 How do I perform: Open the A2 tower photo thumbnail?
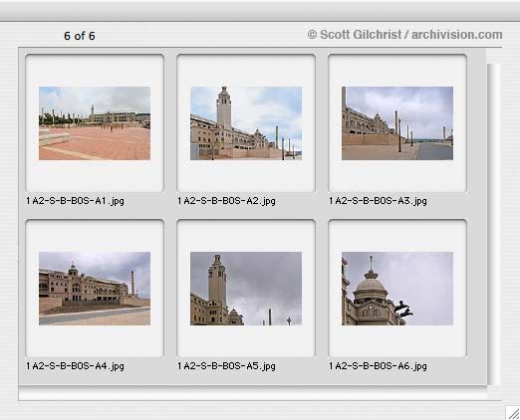pos(246,123)
